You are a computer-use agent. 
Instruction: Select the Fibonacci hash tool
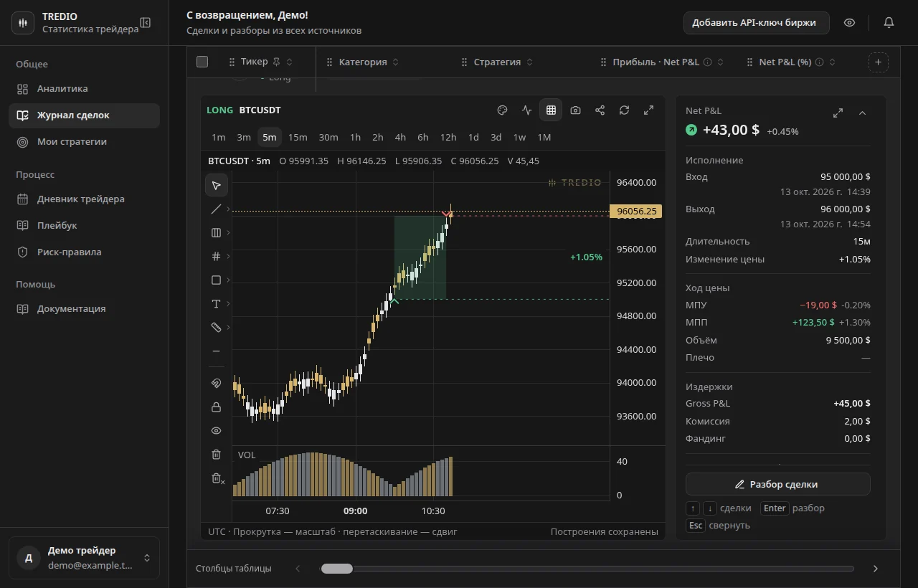click(x=216, y=256)
